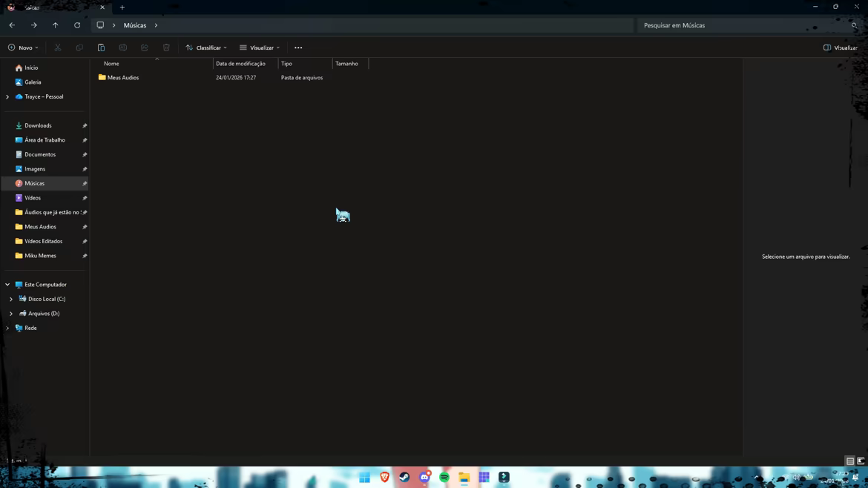Click the computer icon in address bar

pos(100,25)
